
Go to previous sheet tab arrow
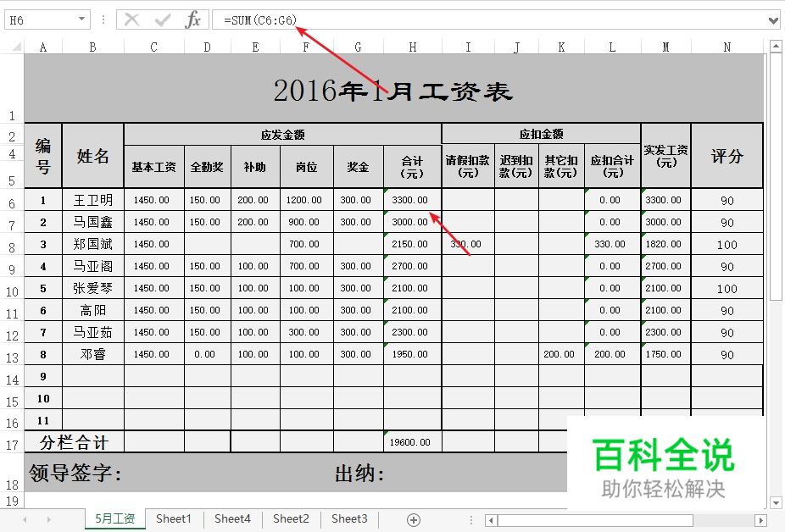25,520
